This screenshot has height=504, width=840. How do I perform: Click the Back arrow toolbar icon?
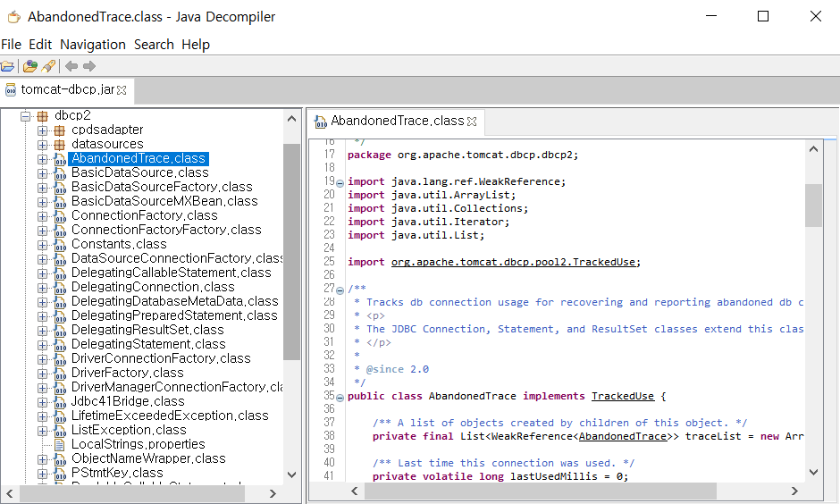click(71, 66)
